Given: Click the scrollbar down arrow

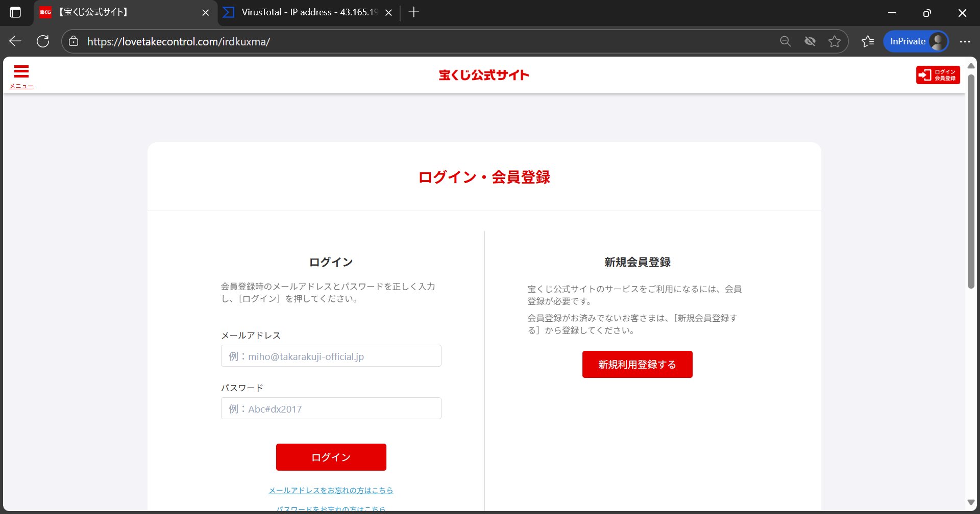Looking at the screenshot, I should click(x=971, y=502).
